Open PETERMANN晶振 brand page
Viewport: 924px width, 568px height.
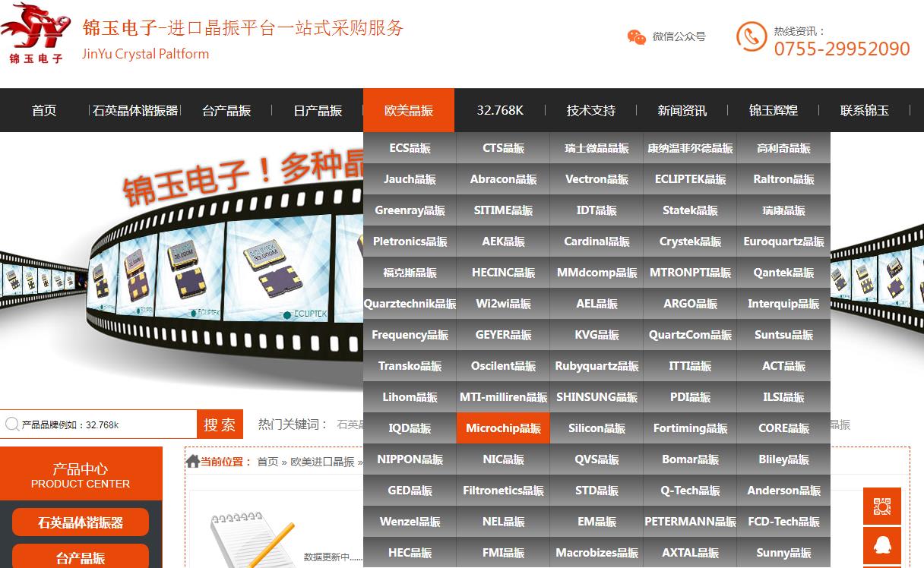click(690, 522)
